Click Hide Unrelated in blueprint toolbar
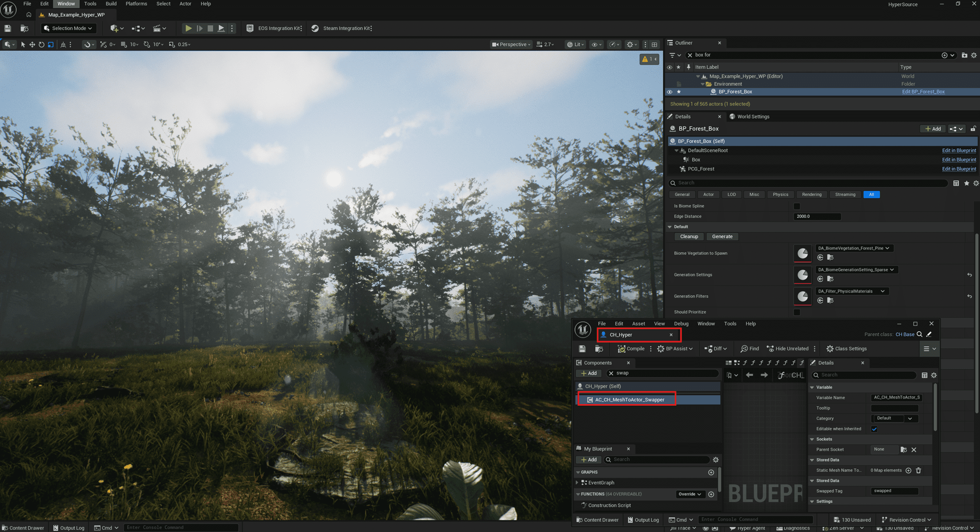 [788, 349]
